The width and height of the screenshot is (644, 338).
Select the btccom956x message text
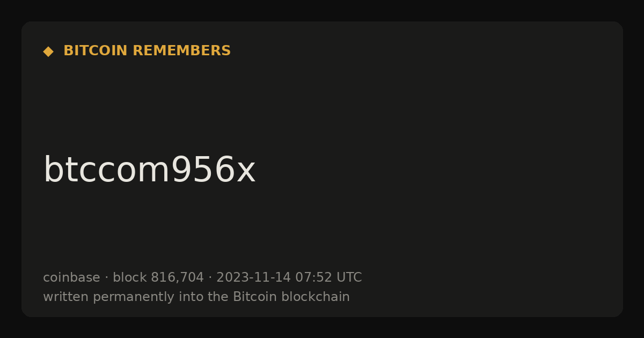click(149, 171)
